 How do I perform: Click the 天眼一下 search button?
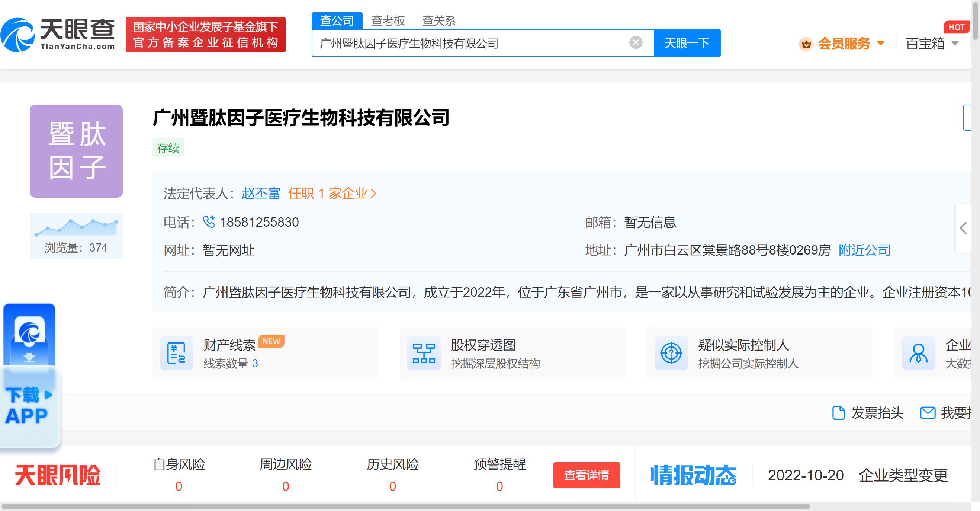[x=687, y=43]
